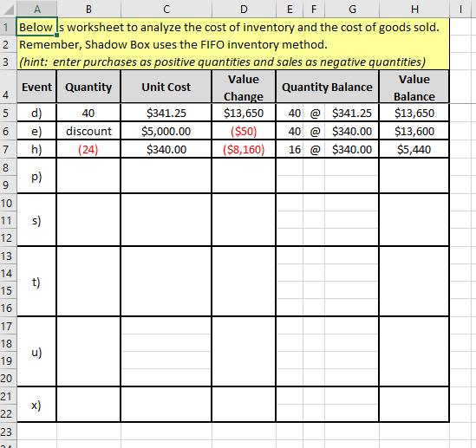Screen dimensions: 476x448
Task: Click value balance '$5,440' cell
Action: (414, 149)
